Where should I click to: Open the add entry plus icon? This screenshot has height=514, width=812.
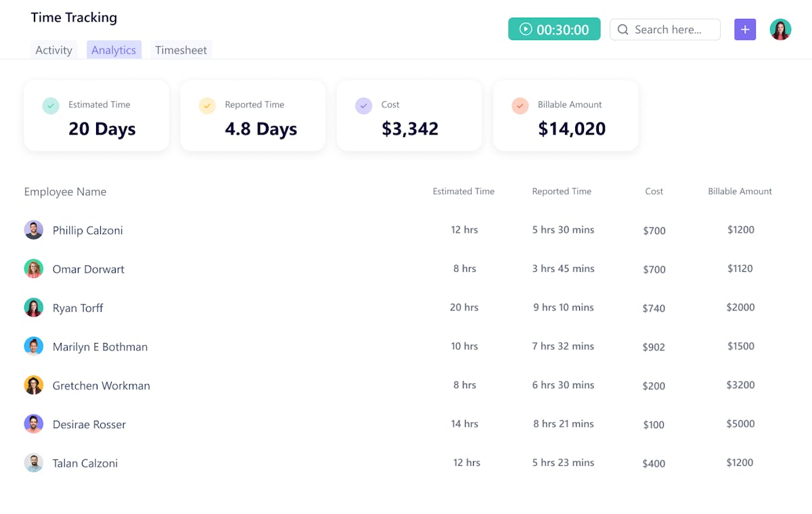pos(745,29)
